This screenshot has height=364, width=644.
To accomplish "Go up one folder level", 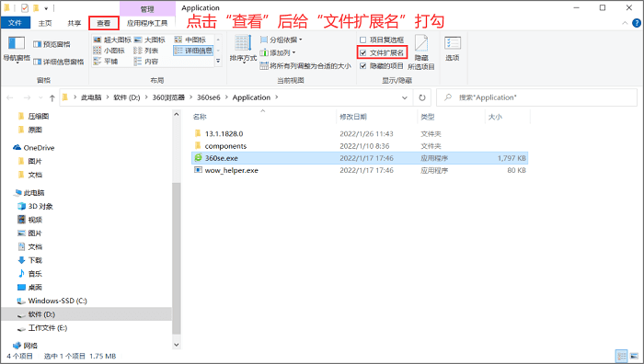I will coord(52,97).
